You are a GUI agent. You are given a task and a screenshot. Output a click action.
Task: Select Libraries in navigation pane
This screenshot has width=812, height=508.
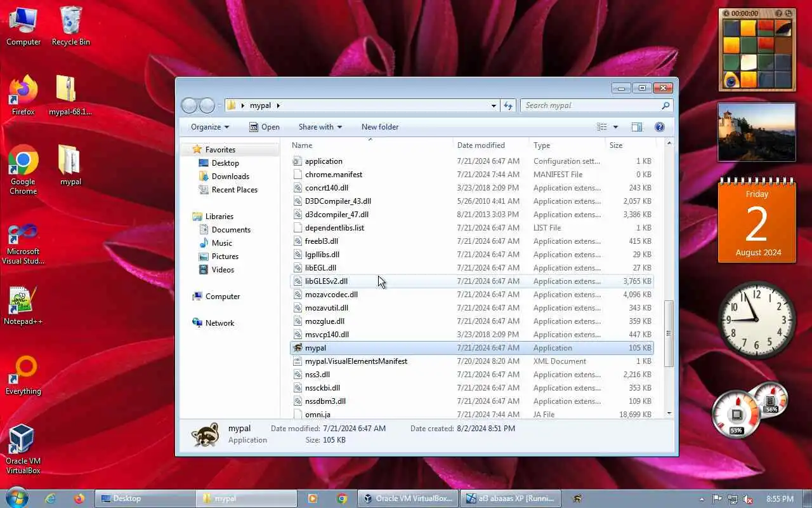click(219, 217)
